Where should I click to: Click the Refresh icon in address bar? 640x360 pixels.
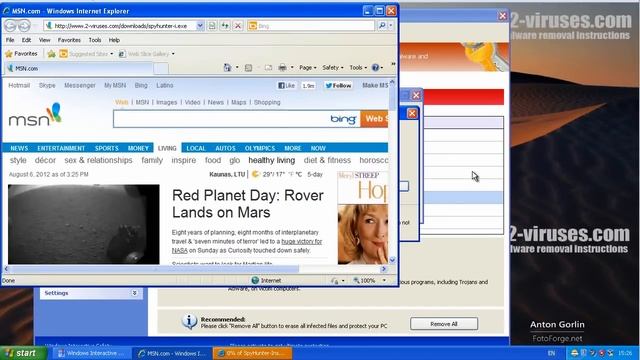[x=225, y=26]
